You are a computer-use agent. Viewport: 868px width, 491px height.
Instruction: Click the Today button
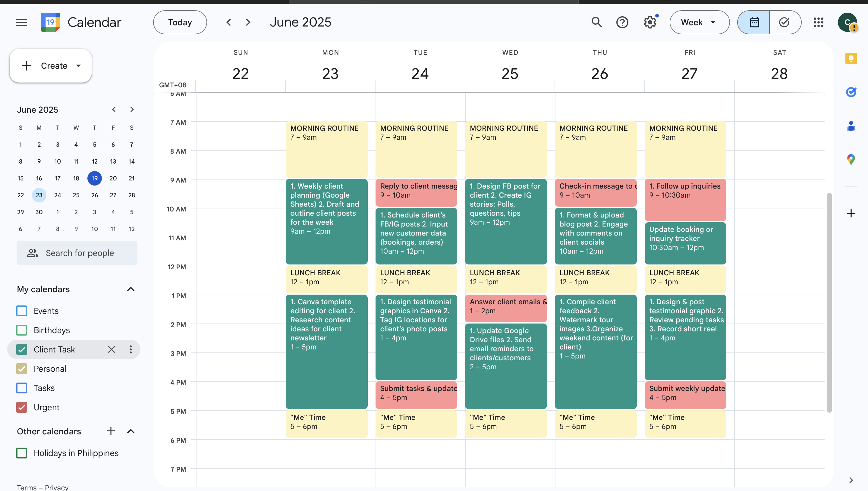(x=180, y=22)
